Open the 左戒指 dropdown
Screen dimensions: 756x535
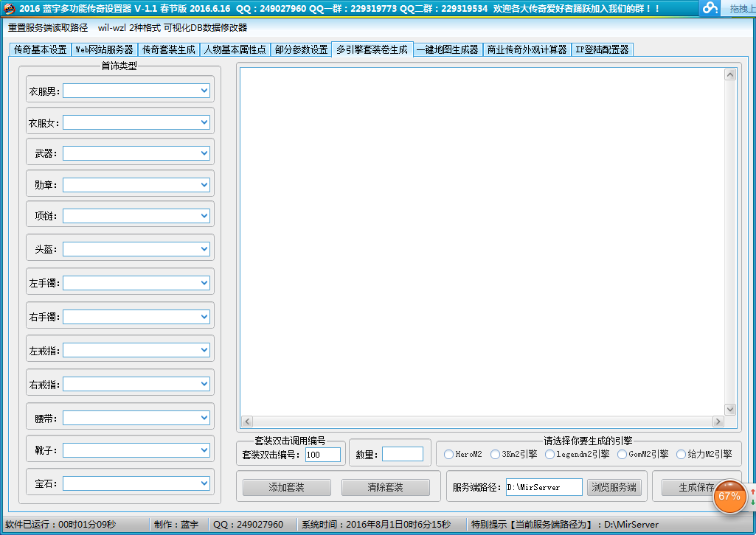pyautogui.click(x=204, y=349)
